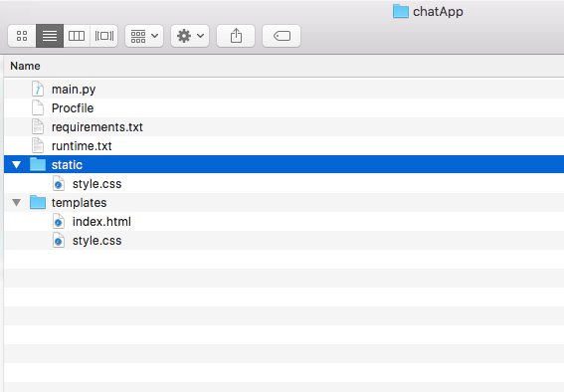Click the chatApp window title text
The width and height of the screenshot is (564, 392).
click(x=438, y=12)
